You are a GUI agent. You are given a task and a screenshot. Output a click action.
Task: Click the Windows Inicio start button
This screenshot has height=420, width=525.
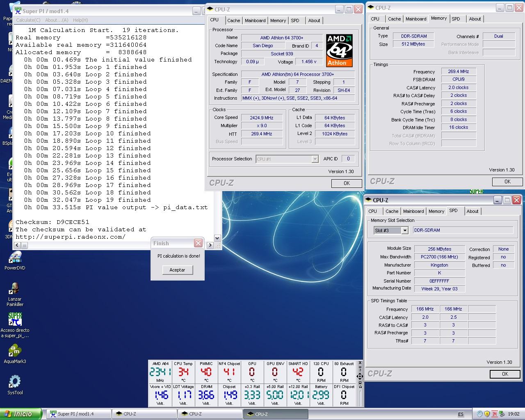point(21,414)
